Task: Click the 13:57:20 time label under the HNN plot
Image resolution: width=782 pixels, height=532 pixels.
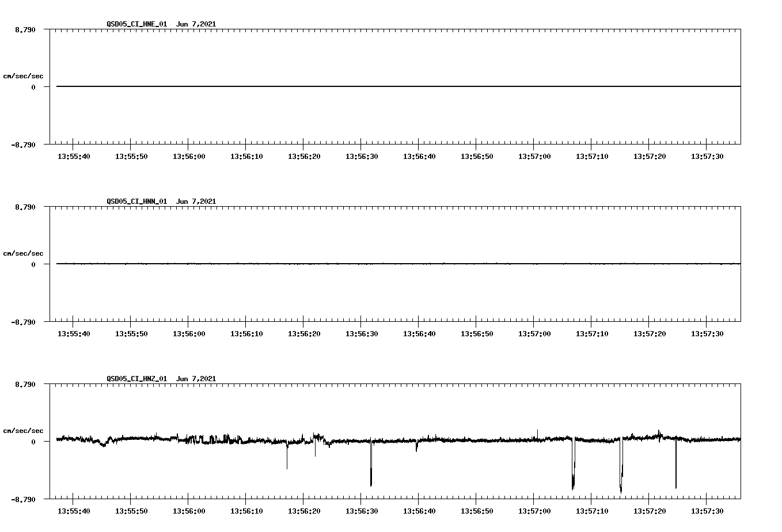Action: (650, 334)
